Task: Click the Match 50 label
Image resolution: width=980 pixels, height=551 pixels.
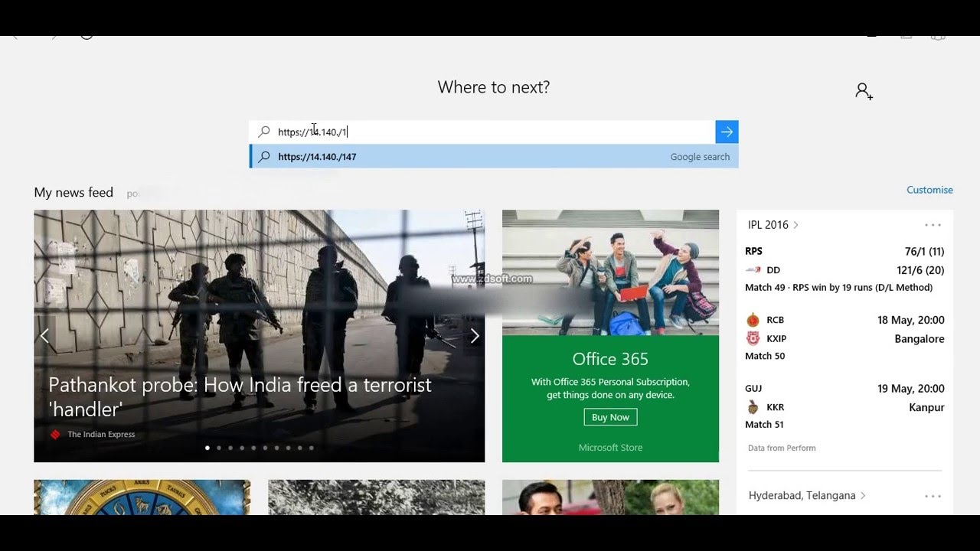Action: (x=765, y=356)
